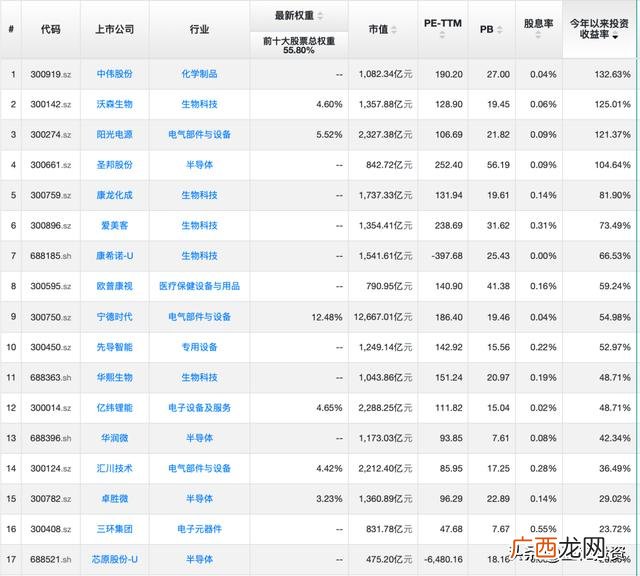Select PB value 56.19
This screenshot has width=640, height=576.
498,165
